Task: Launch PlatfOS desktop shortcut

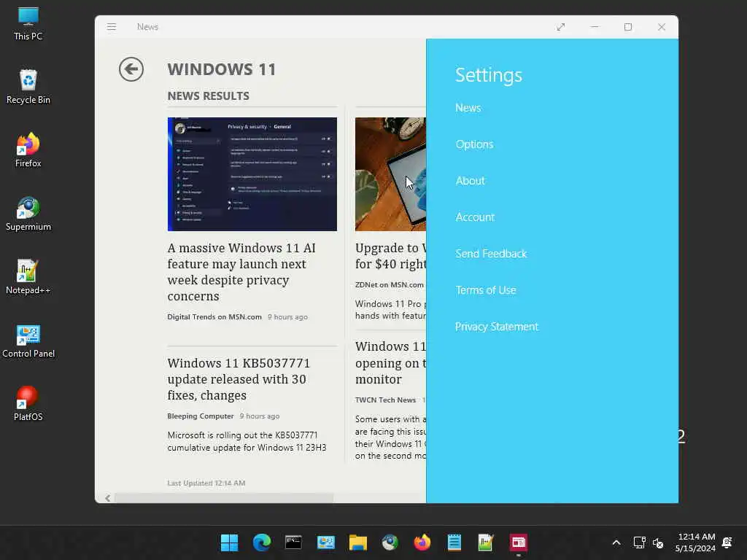Action: click(28, 404)
